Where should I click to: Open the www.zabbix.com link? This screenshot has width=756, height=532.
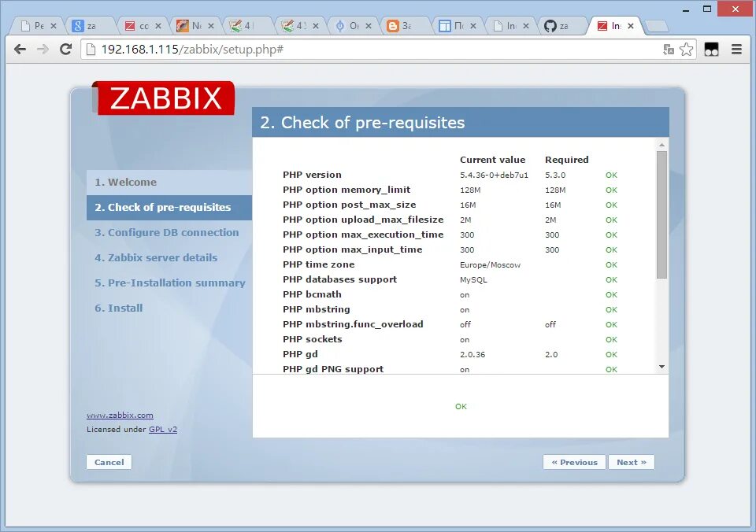point(120,415)
